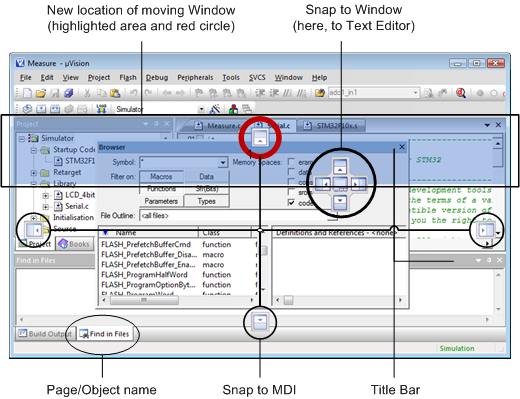Click the Find in Files folder icon

point(320,93)
